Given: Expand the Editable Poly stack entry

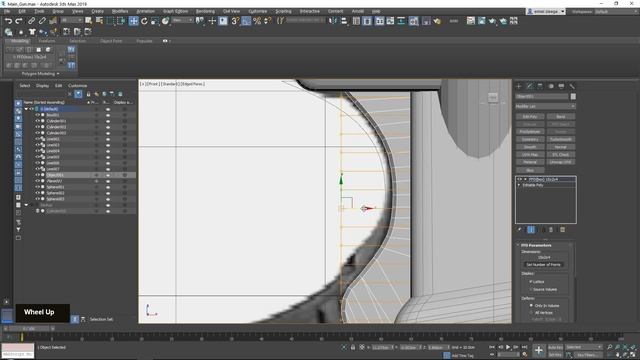Looking at the screenshot, I should click(519, 185).
